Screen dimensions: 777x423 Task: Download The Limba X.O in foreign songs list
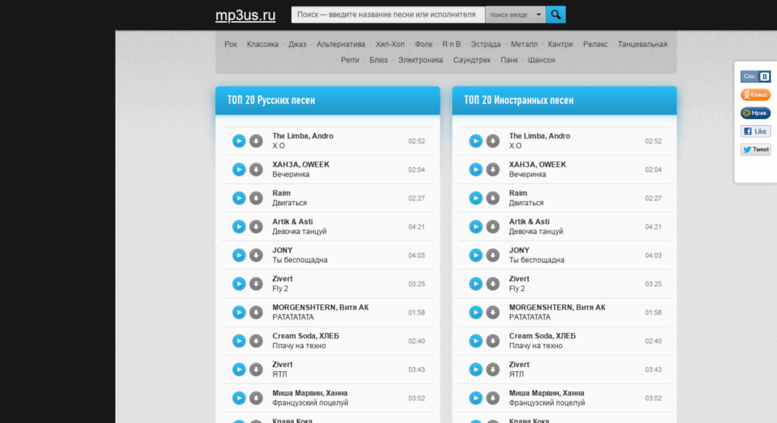point(493,141)
